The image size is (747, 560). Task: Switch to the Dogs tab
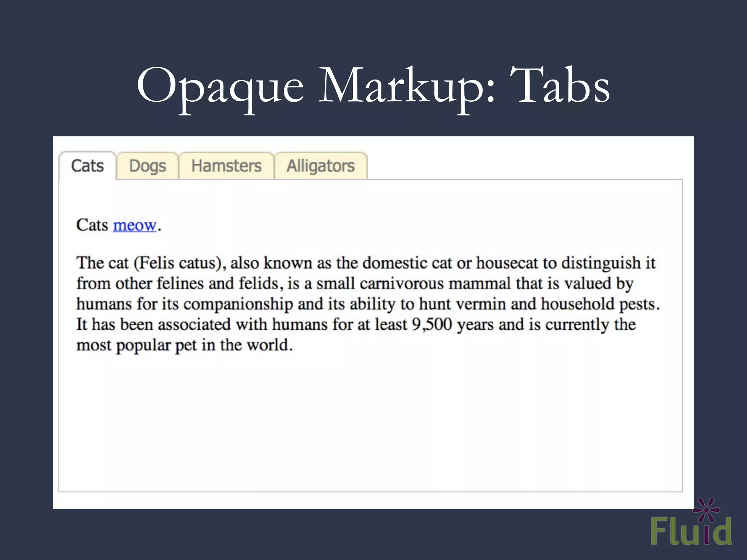click(147, 166)
